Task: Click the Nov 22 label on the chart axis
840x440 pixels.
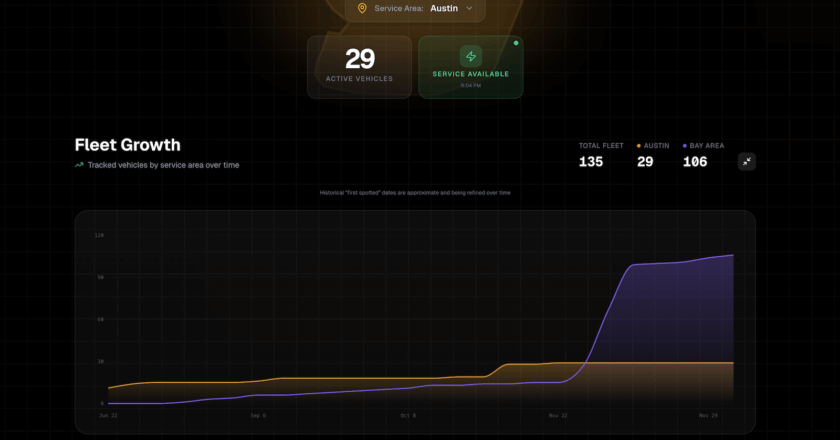Action: [557, 414]
